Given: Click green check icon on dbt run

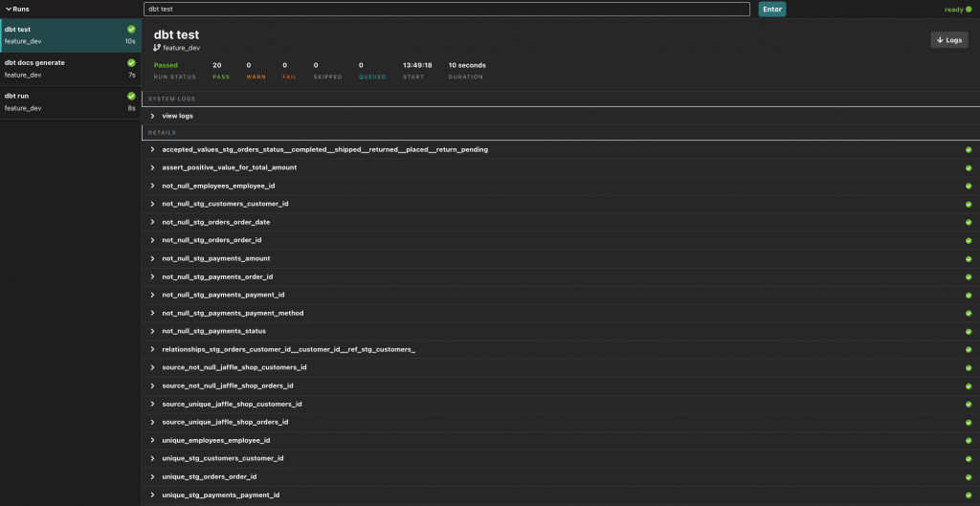Looking at the screenshot, I should (131, 97).
